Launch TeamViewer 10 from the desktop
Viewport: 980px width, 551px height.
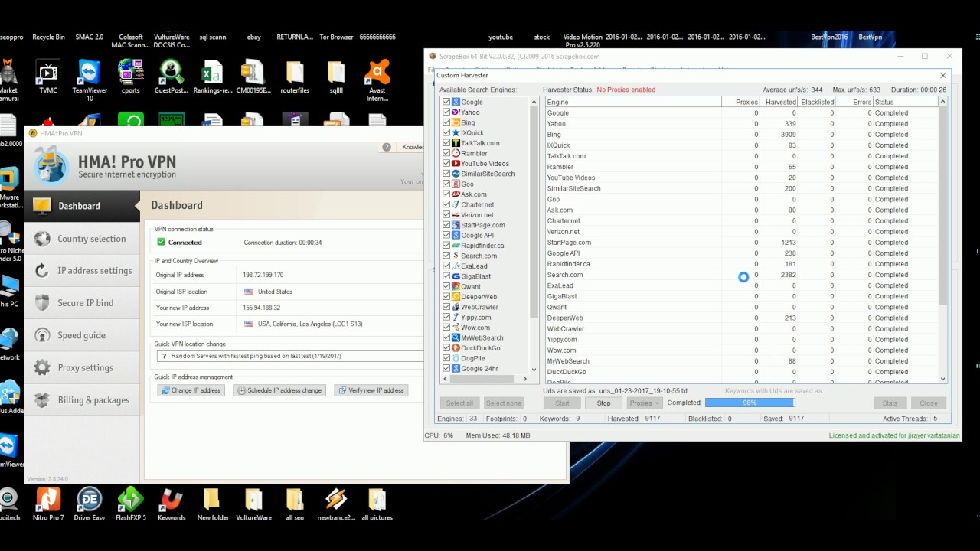tap(90, 80)
